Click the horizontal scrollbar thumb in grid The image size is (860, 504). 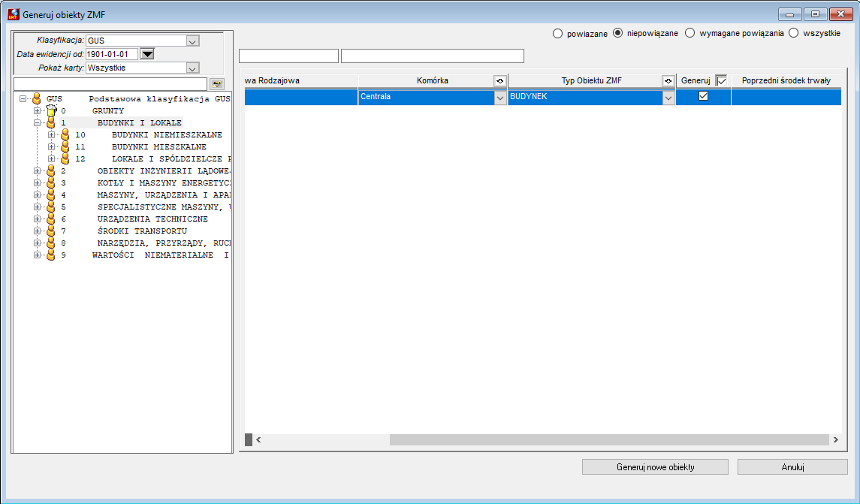(609, 440)
